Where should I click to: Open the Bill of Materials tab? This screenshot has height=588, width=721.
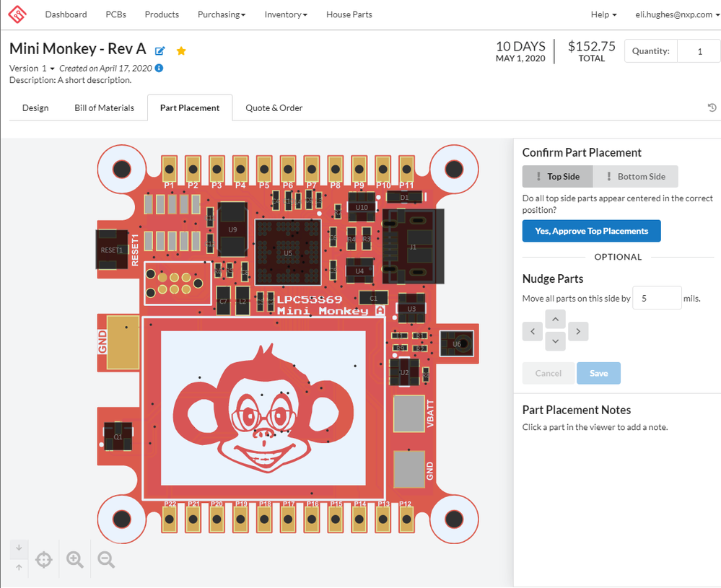click(x=104, y=107)
